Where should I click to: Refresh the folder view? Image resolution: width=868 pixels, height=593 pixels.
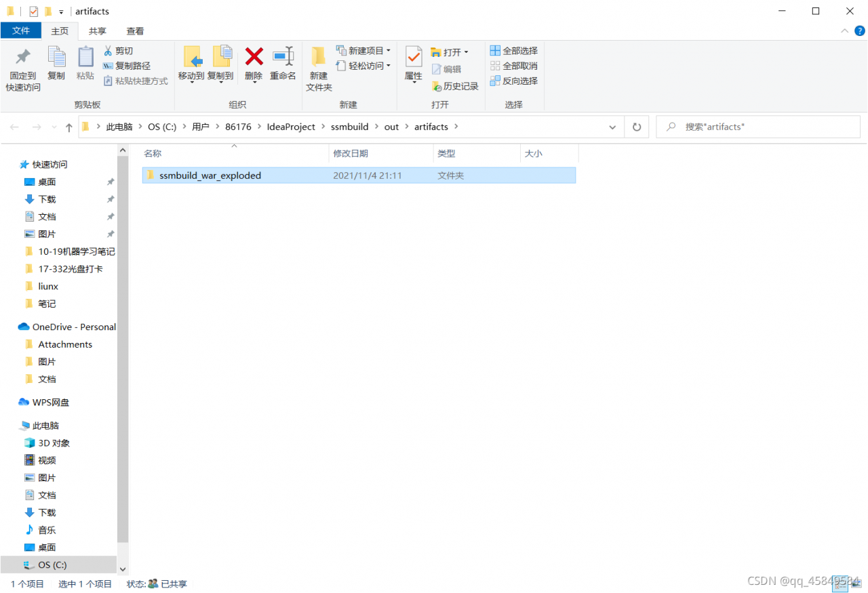click(635, 127)
